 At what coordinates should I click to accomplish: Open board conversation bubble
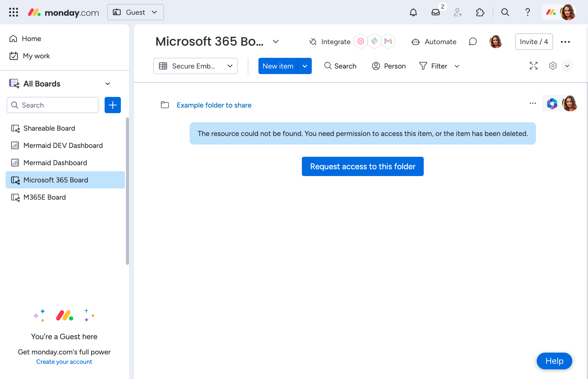click(472, 42)
